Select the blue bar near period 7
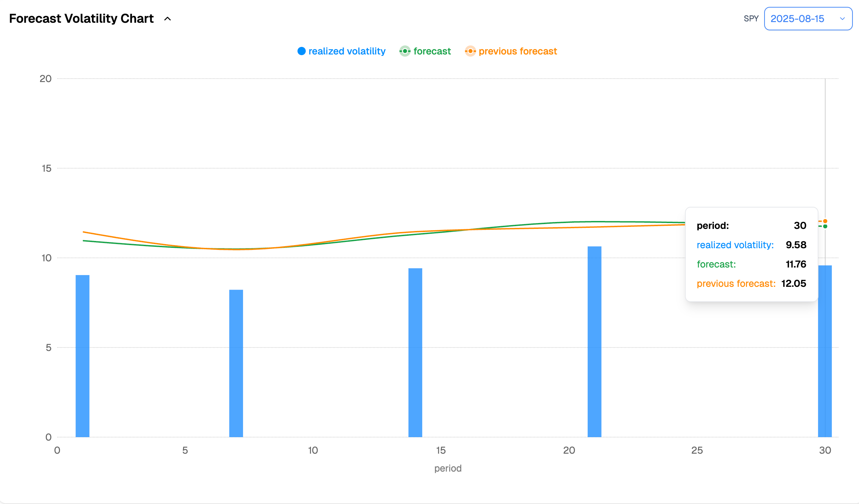Image resolution: width=859 pixels, height=504 pixels. [236, 363]
